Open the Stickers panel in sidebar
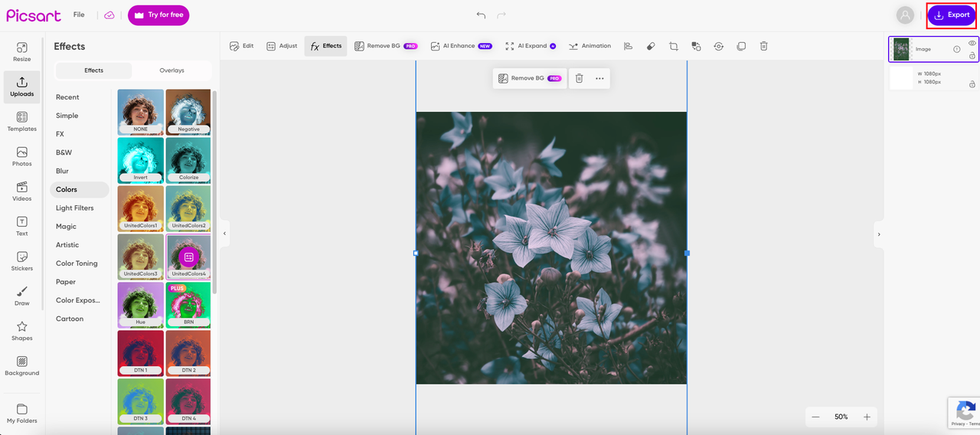980x435 pixels. 22,260
